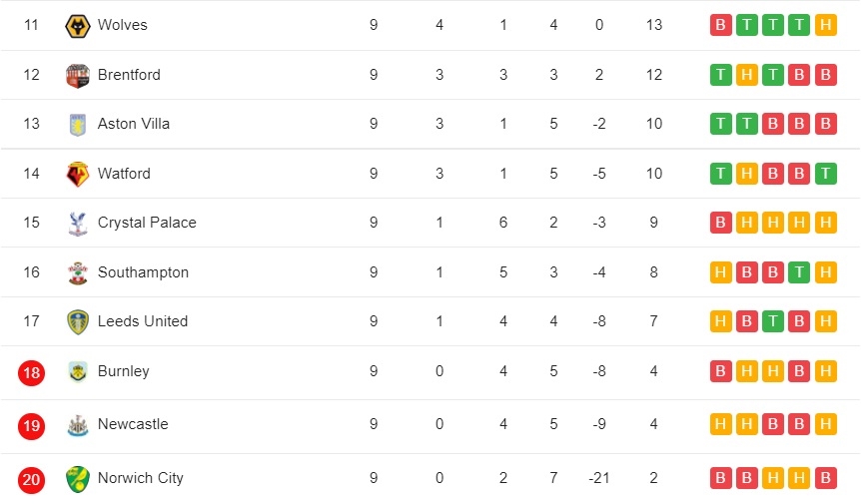The width and height of the screenshot is (861, 504).
Task: Click the Newcastle club crest
Action: [x=78, y=425]
